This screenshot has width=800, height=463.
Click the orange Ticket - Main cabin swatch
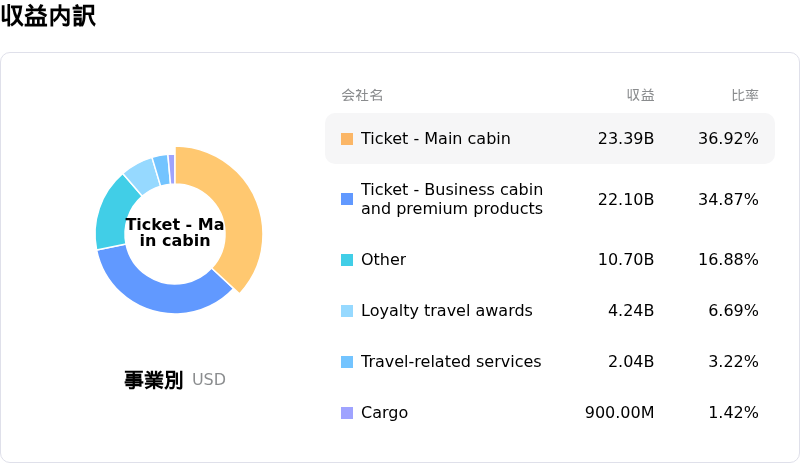click(x=347, y=139)
